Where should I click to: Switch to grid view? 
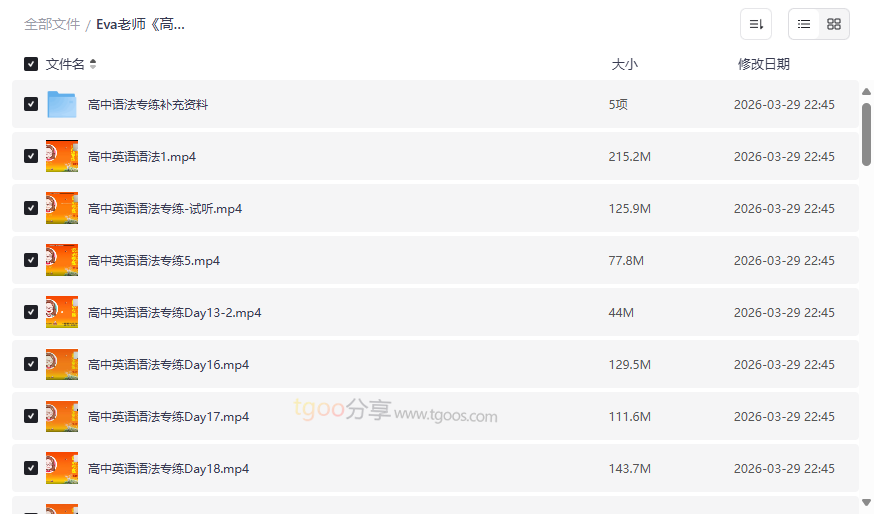(x=834, y=24)
